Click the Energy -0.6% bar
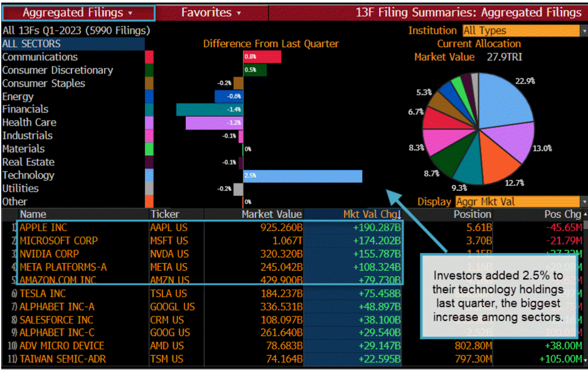Viewport: 588px width, 370px height. point(229,97)
